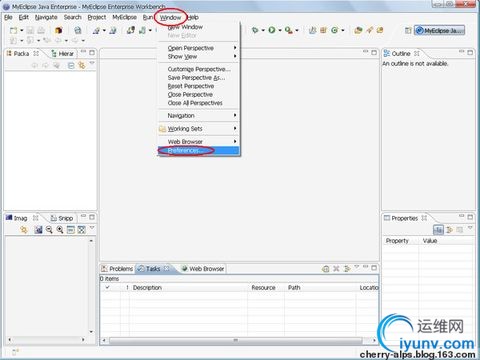Switch to the Problems tab
Screen dimensions: 480x360
coord(117,269)
